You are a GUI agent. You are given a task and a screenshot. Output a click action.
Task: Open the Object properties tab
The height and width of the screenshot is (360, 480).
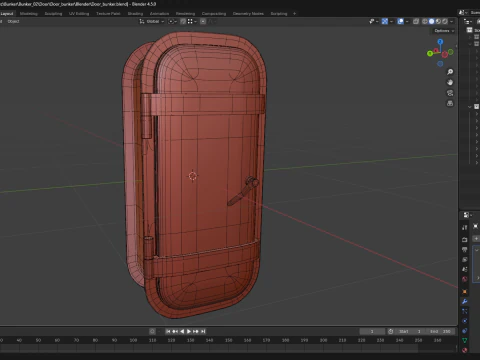(x=465, y=291)
